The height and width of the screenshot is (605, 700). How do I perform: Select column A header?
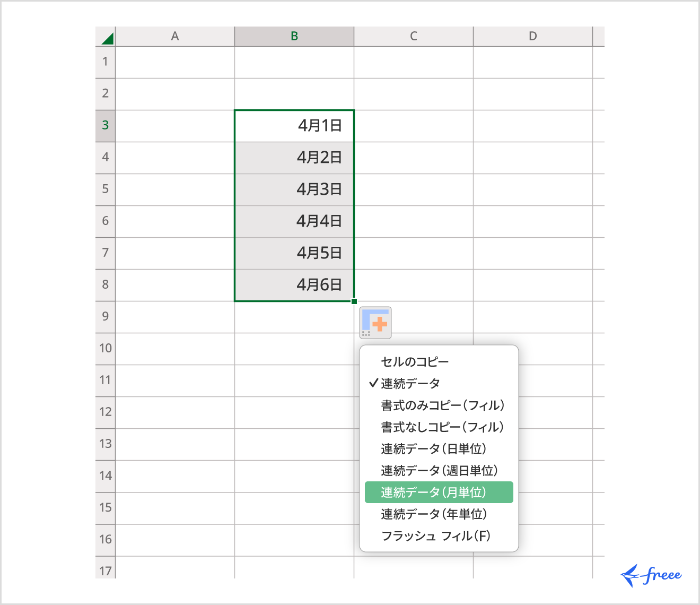175,36
